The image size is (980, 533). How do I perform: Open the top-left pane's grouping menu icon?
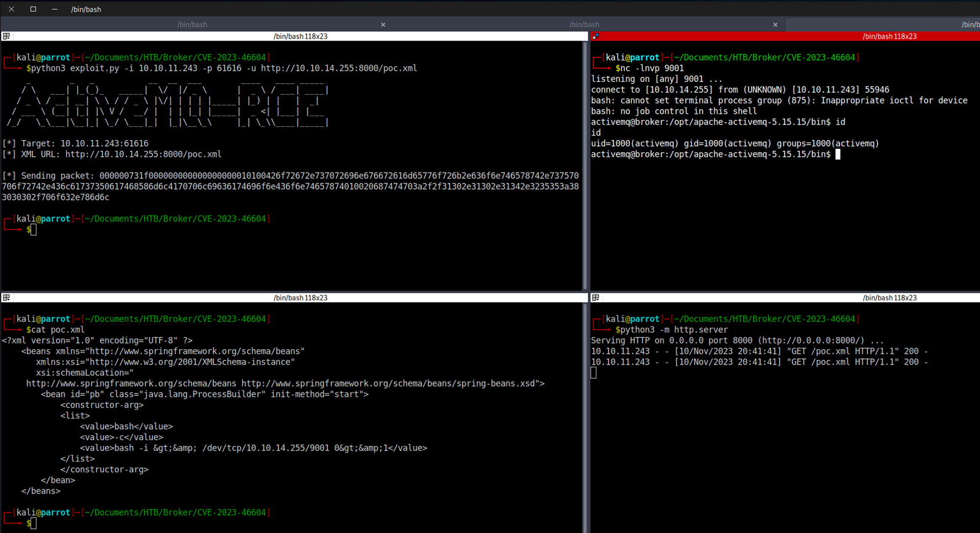[6, 36]
